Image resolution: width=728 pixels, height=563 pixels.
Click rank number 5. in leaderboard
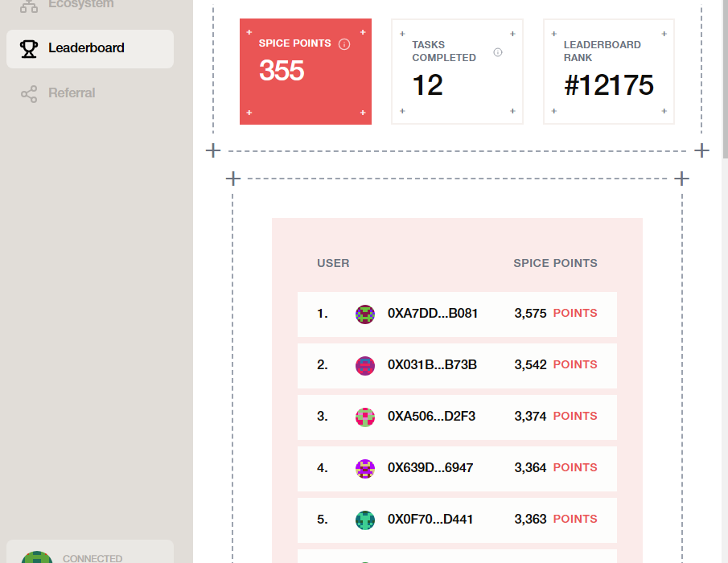323,520
